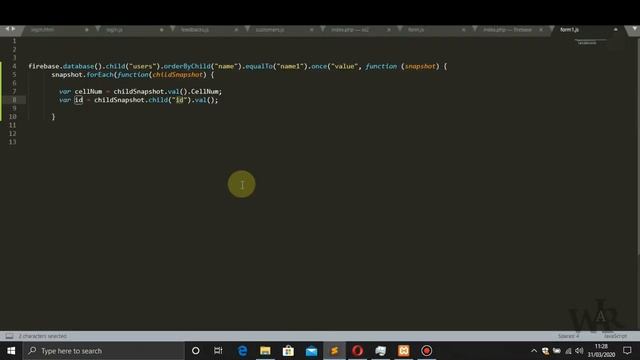
Task: Switch to the index.php — Firebase tab
Action: click(x=507, y=30)
